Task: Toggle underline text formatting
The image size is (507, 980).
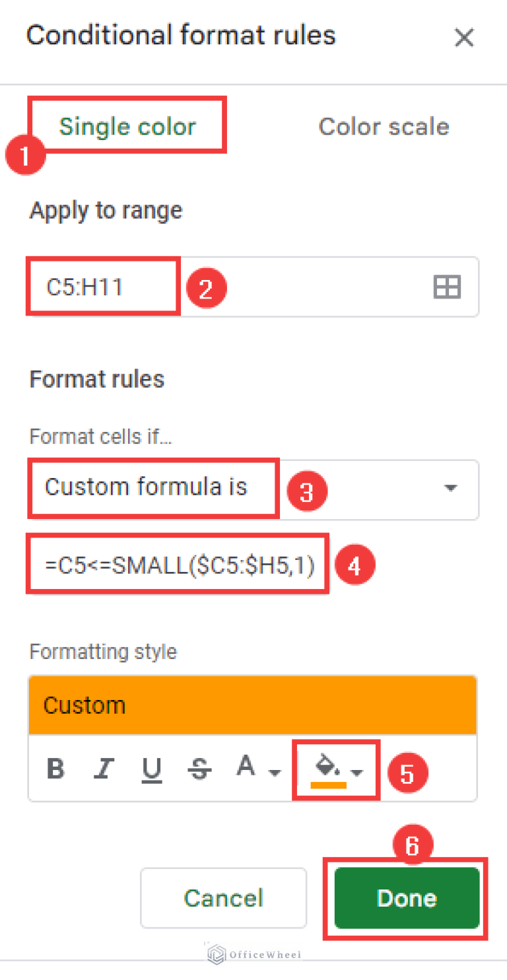Action: [152, 769]
